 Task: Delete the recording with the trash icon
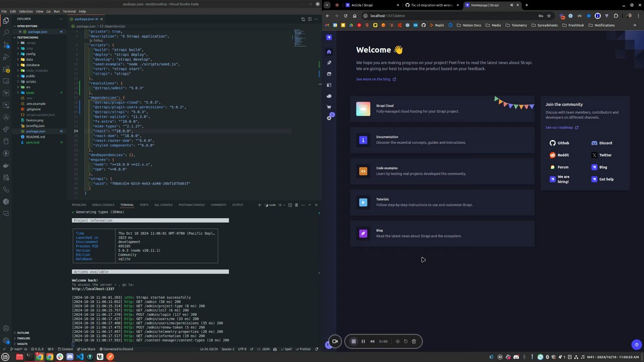[414, 341]
